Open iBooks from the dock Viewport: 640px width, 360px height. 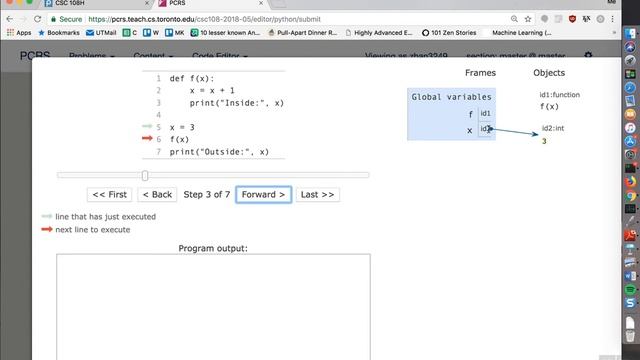[x=630, y=114]
